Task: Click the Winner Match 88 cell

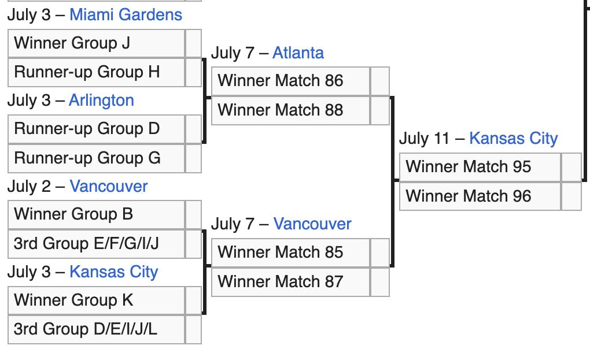Action: pos(290,110)
